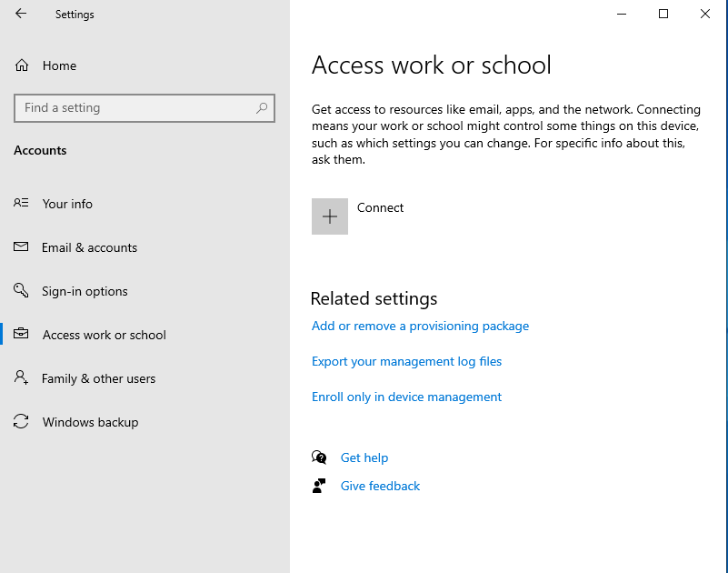This screenshot has width=728, height=573.
Task: Click the speech bubble icon beside Get help
Action: click(319, 457)
